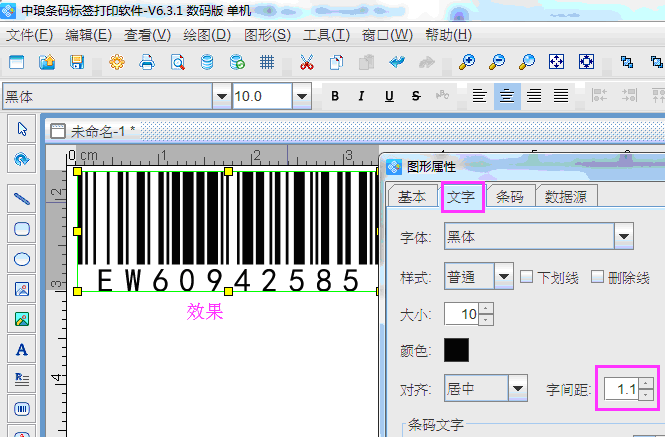
Task: Select the text tool letter A
Action: [x=22, y=349]
